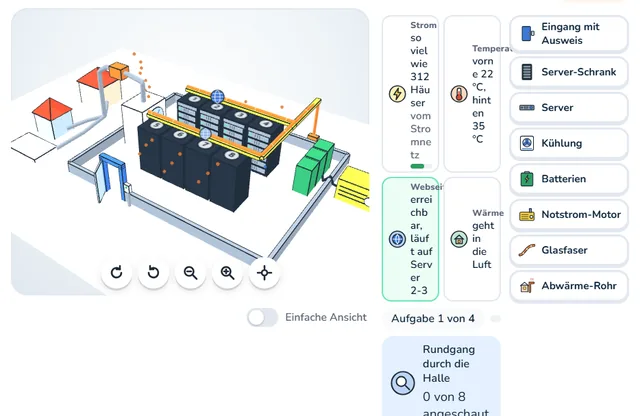Click the house Wärme icon
This screenshot has width=640, height=416.
tap(459, 239)
